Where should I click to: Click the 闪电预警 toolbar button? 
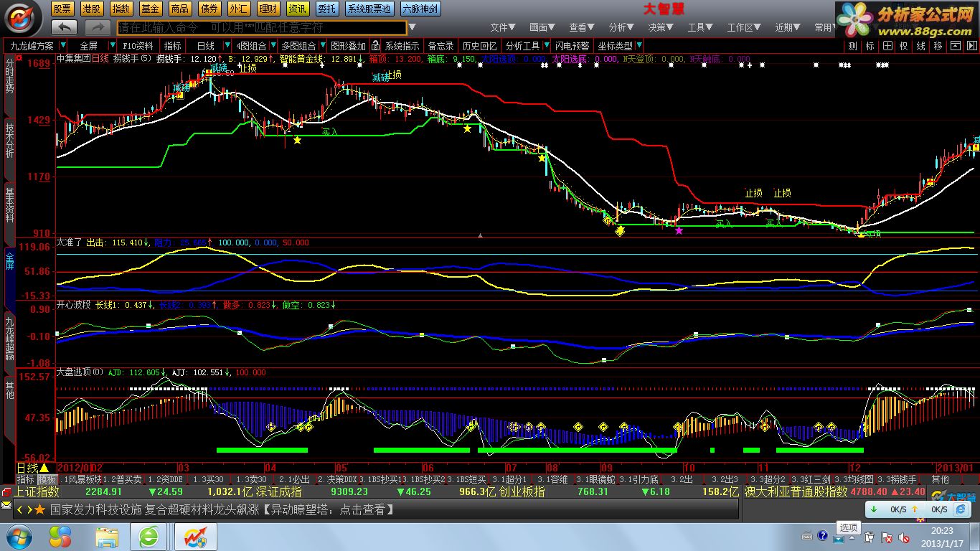coord(572,46)
